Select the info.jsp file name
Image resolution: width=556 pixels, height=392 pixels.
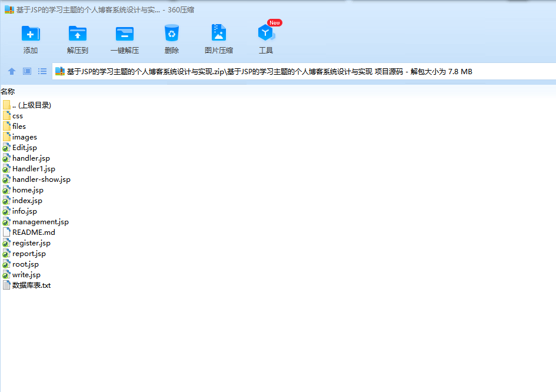25,211
